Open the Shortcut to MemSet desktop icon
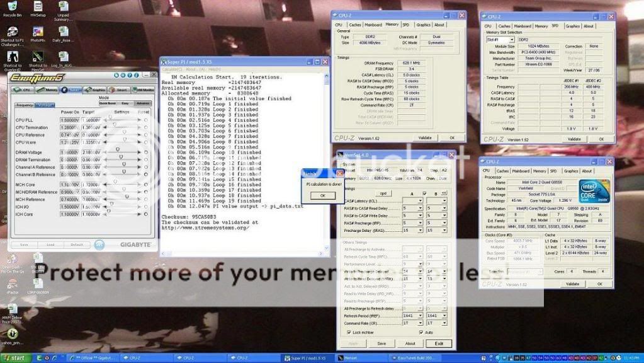 coord(38,61)
